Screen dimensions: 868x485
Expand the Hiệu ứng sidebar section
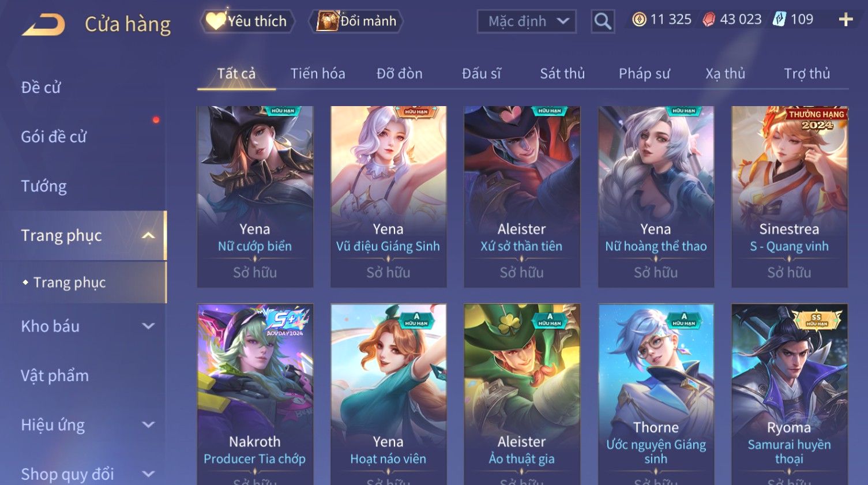(148, 425)
